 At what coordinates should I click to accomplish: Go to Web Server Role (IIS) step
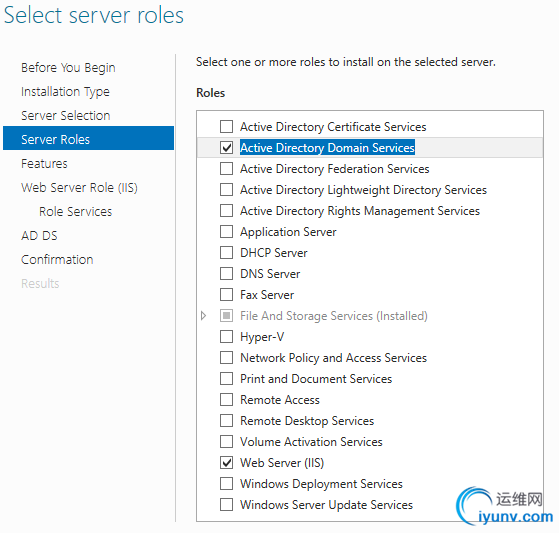(x=79, y=188)
